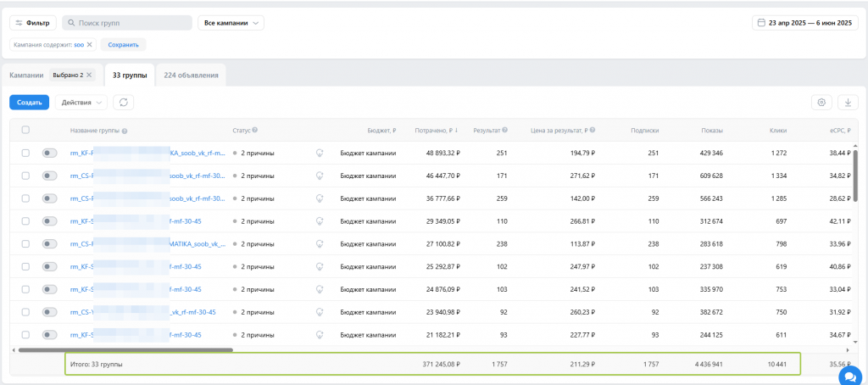Open the date range picker 23 апр – 6 июн

805,23
